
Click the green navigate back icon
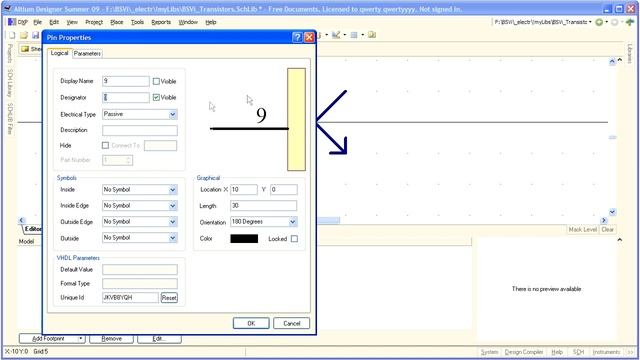click(599, 22)
